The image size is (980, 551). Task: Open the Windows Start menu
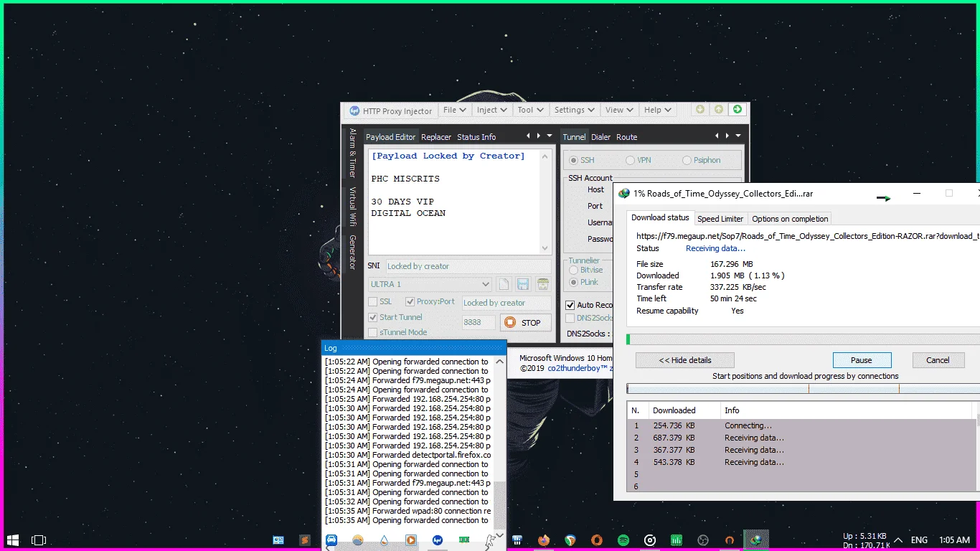[x=13, y=540]
